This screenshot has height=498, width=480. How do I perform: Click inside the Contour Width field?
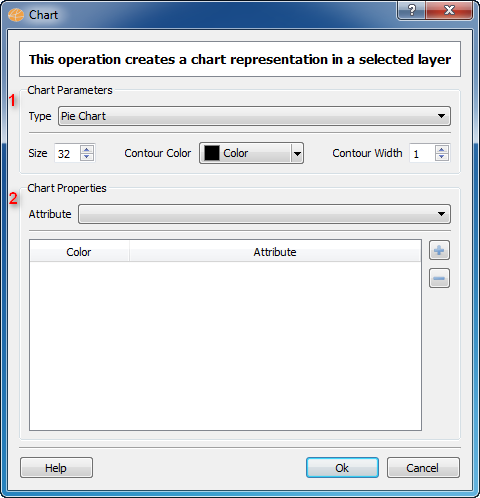(x=422, y=153)
